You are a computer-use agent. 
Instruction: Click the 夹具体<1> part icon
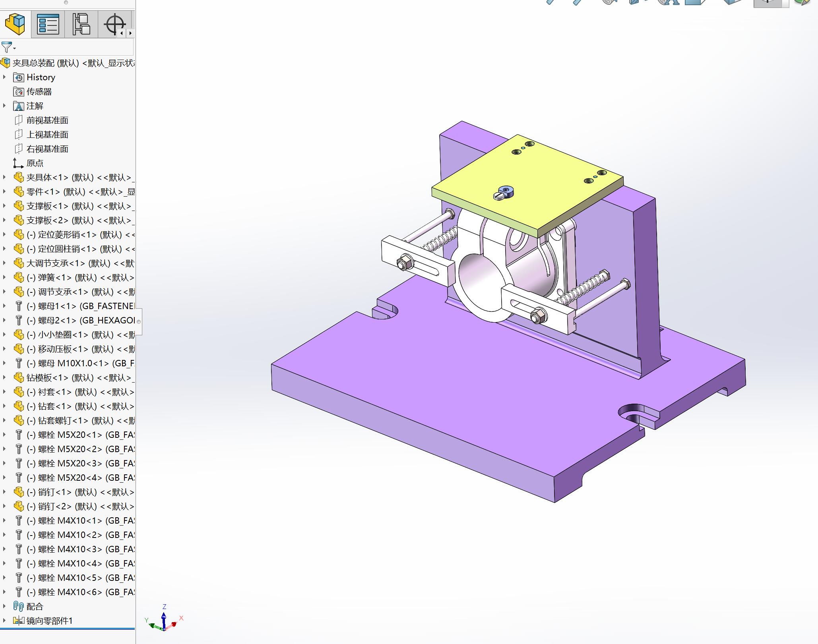19,178
